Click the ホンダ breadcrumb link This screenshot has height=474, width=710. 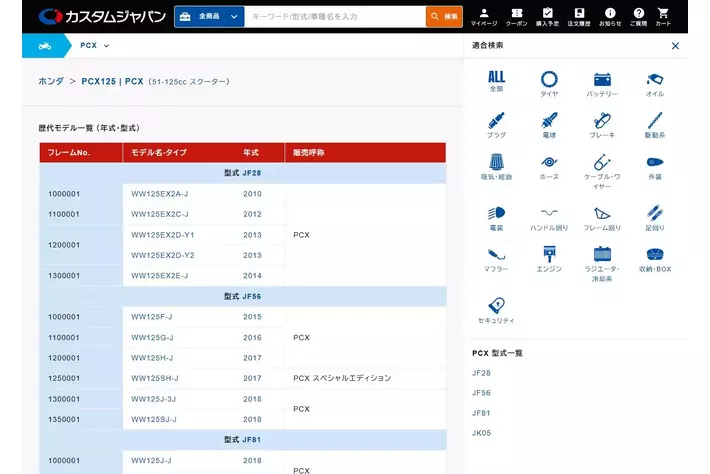[x=51, y=81]
